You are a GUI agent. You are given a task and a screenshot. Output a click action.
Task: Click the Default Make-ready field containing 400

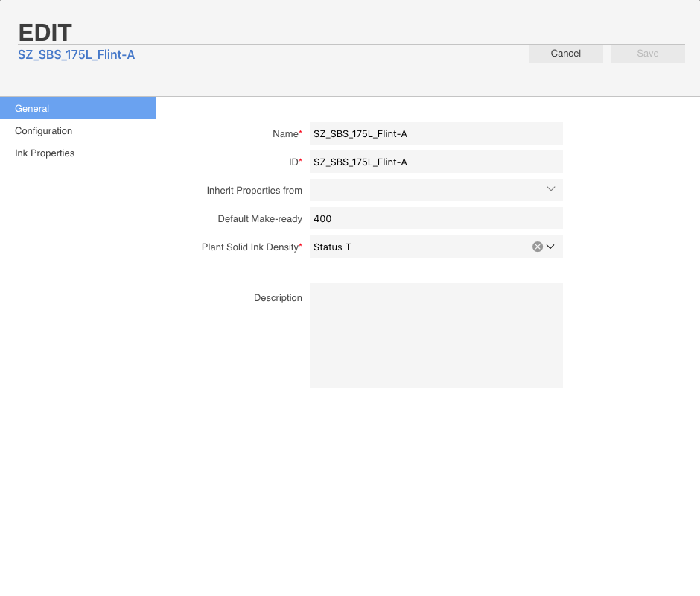436,218
